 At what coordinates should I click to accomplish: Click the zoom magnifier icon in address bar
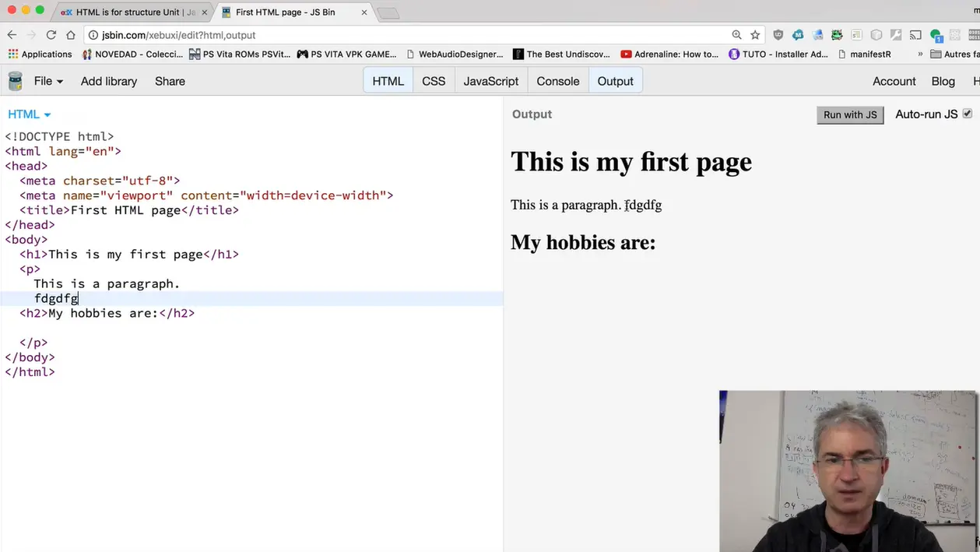736,35
